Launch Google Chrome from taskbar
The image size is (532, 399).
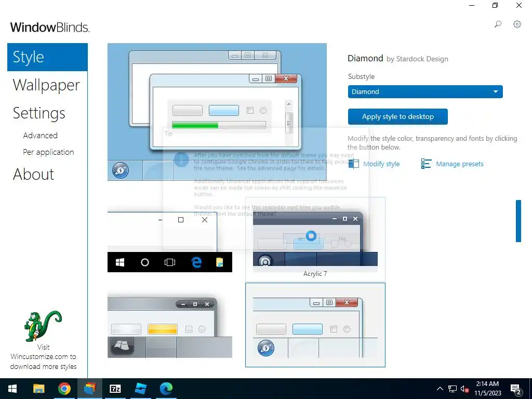point(64,389)
